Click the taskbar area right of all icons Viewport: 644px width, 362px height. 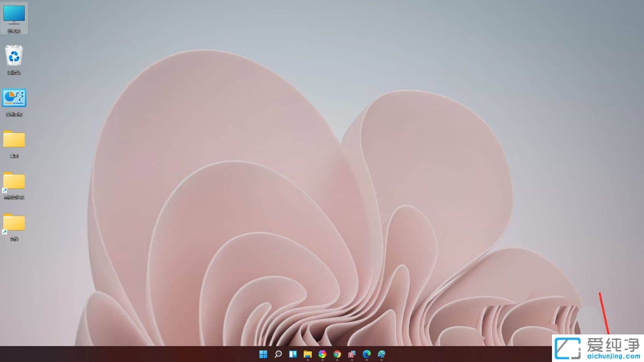click(x=460, y=354)
